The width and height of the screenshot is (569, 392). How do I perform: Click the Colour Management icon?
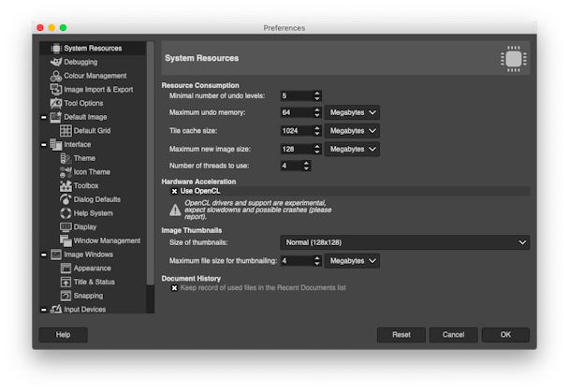(56, 76)
